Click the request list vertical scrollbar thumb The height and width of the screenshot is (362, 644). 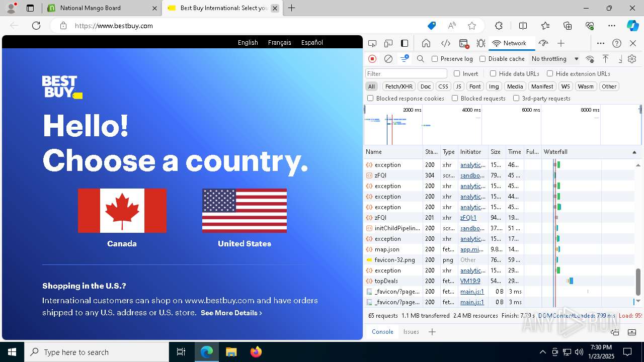pyautogui.click(x=638, y=283)
